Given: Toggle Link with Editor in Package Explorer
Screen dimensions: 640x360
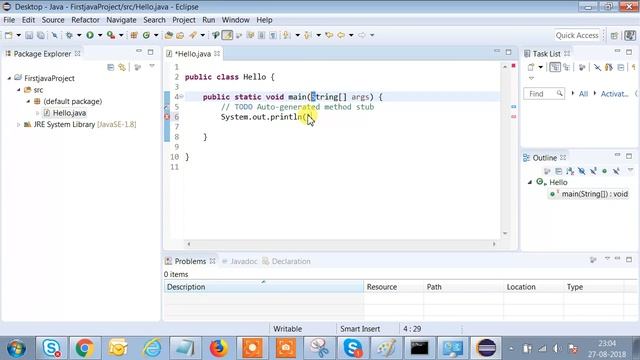Looking at the screenshot, I should coord(122,67).
